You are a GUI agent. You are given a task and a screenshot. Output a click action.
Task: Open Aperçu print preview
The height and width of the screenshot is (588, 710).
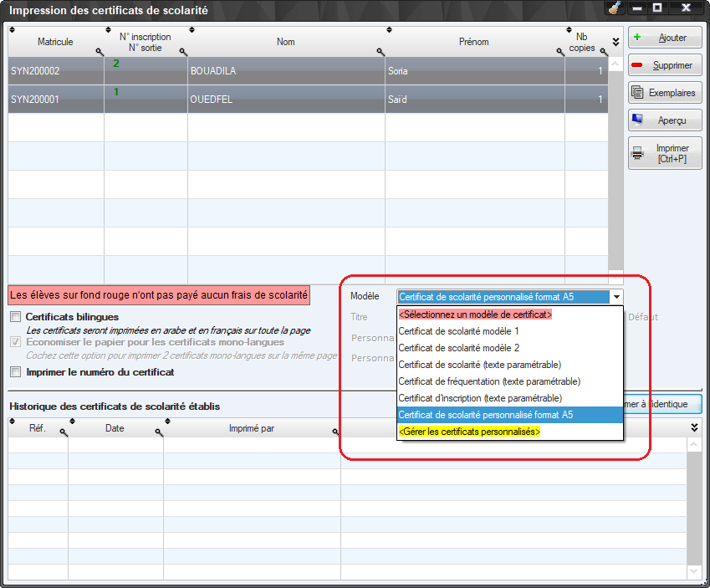click(637, 120)
